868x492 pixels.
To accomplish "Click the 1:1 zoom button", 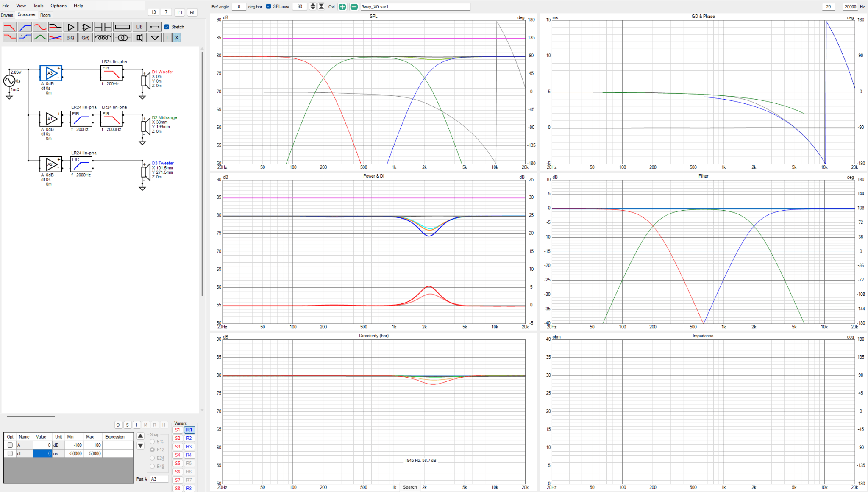I will point(180,12).
